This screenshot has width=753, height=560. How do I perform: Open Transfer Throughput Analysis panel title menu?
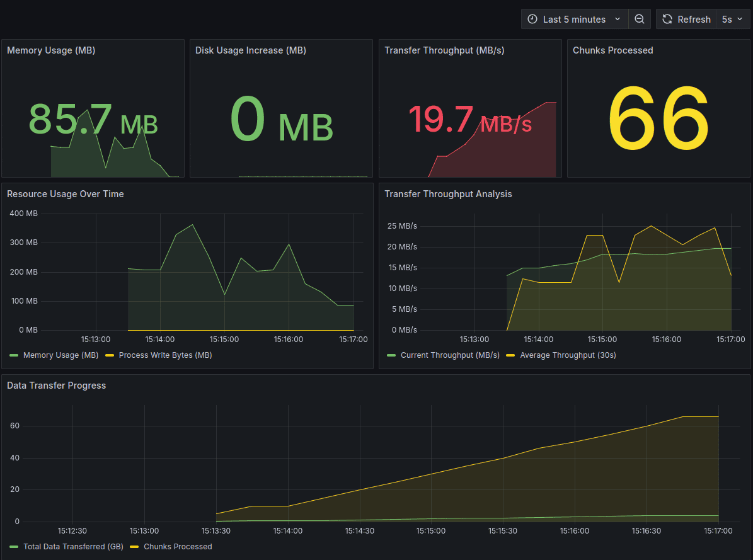tap(448, 194)
